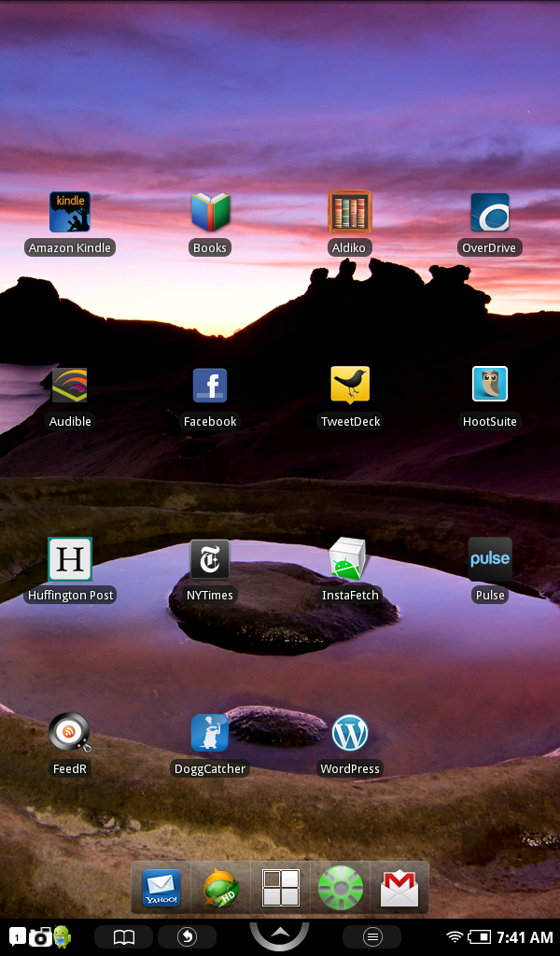The image size is (560, 956).
Task: Launch the Facebook app
Action: [210, 386]
